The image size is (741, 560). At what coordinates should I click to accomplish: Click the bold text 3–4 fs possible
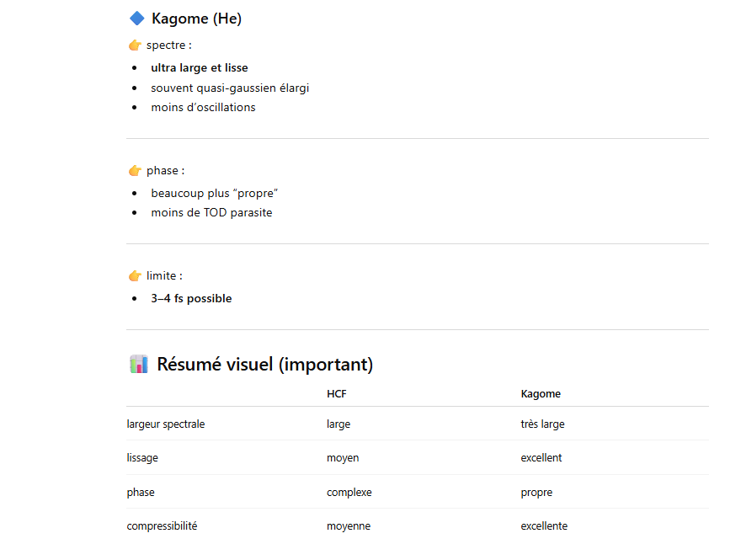pos(191,299)
